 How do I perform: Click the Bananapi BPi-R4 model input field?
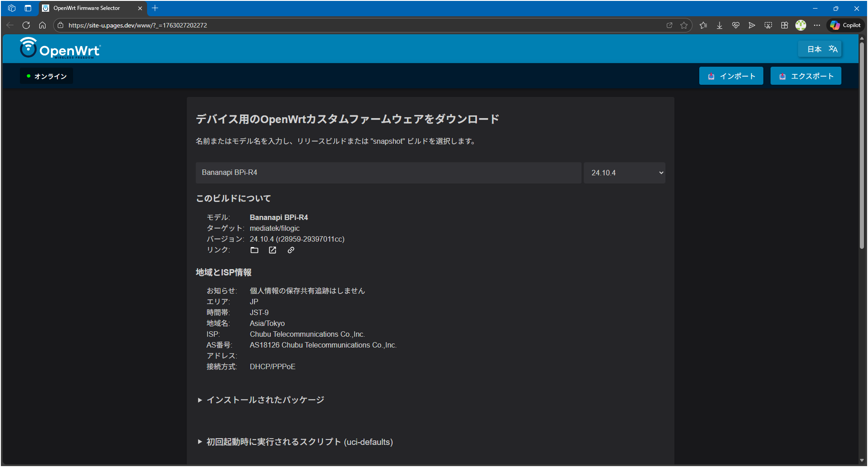coord(388,173)
